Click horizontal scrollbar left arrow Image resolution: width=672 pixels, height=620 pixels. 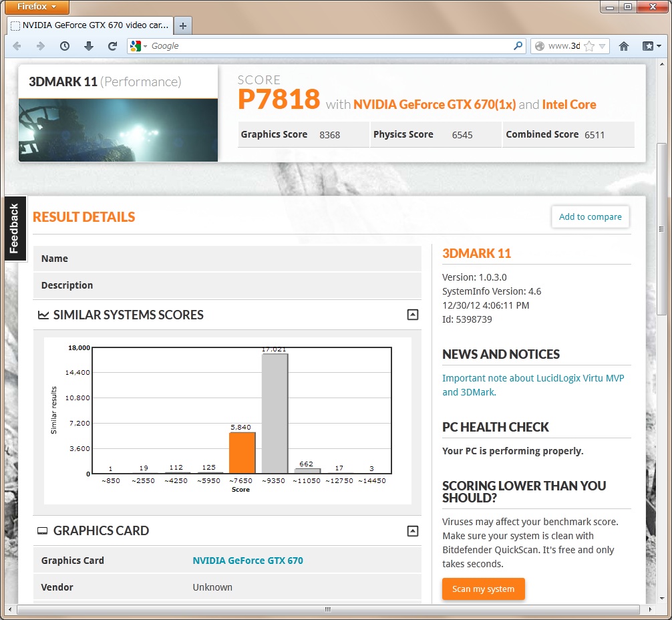[10, 609]
